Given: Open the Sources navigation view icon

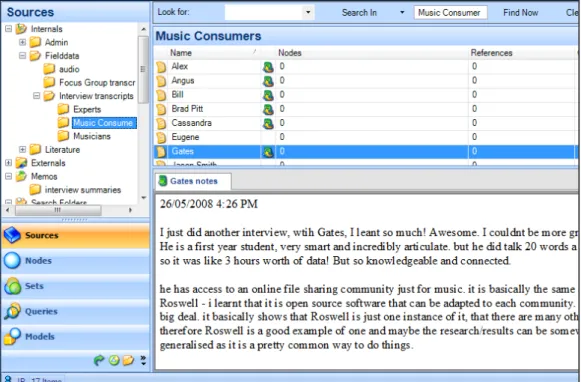Looking at the screenshot, I should coord(12,235).
